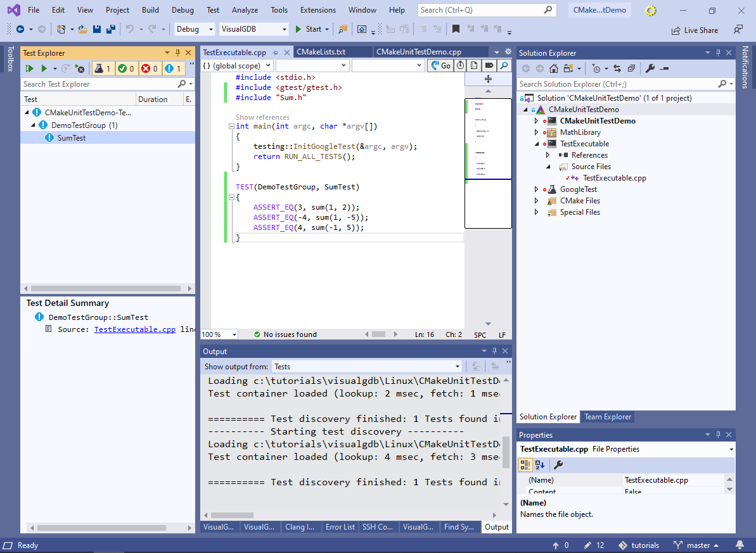Image resolution: width=756 pixels, height=553 pixels.
Task: Open the Analyze menu
Action: pyautogui.click(x=245, y=10)
